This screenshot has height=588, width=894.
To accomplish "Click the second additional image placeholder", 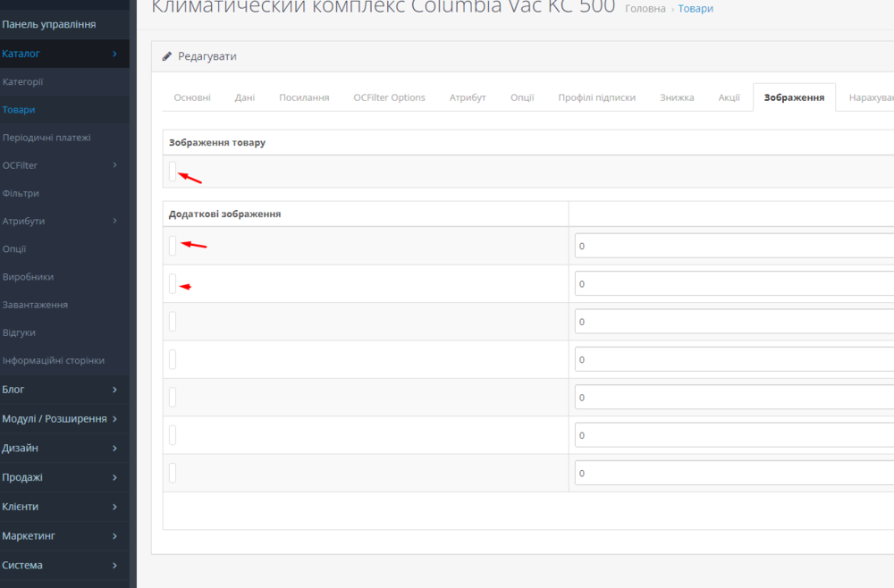I will click(173, 284).
